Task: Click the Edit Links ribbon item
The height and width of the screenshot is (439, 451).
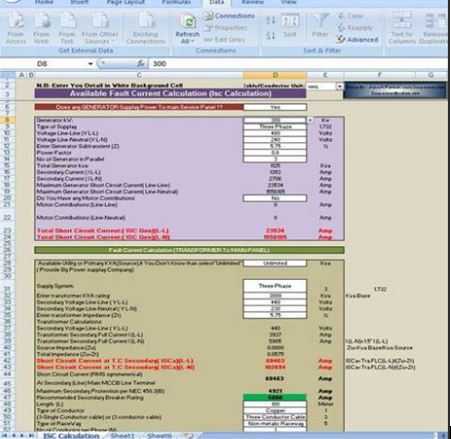Action: [x=224, y=39]
